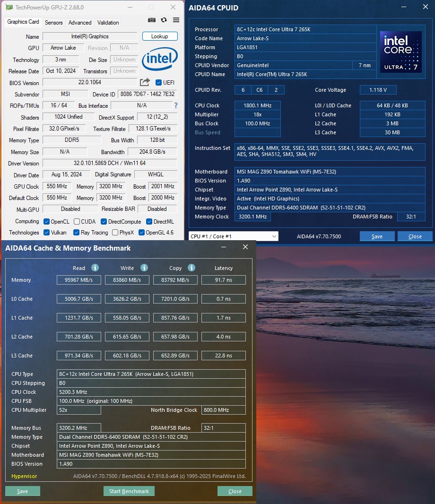435x504 pixels.
Task: Click the Intel Core Ultra 7 badge
Action: 400,52
